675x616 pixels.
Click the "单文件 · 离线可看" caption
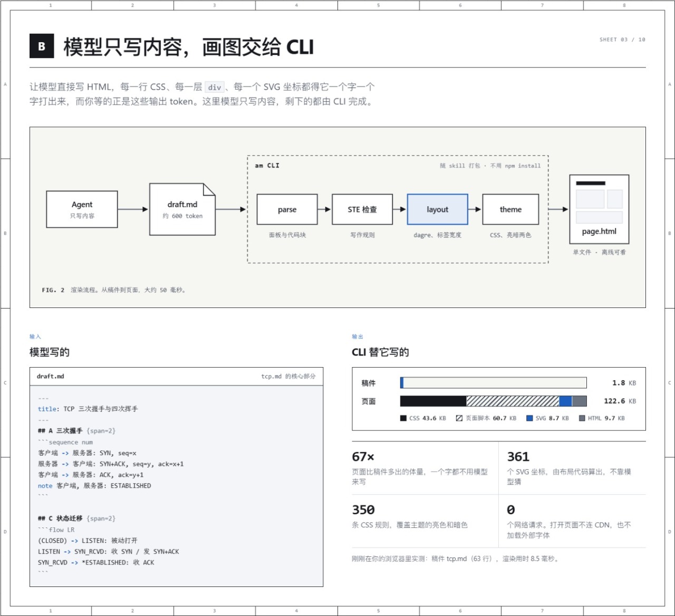pos(600,252)
